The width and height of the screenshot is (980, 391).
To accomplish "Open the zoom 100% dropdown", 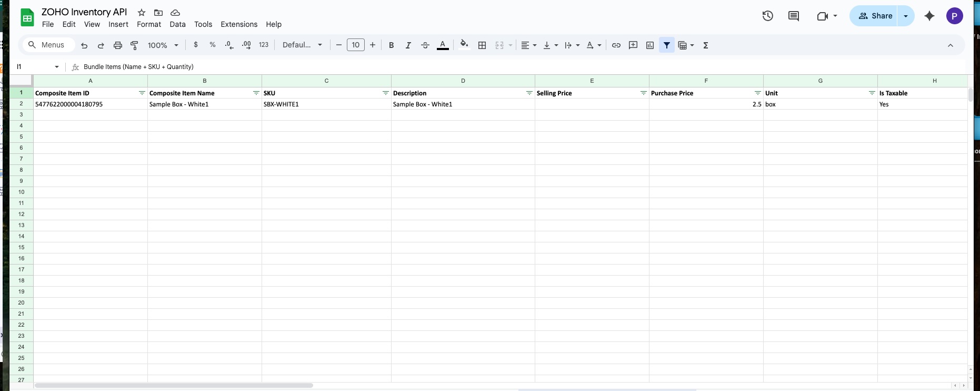I will pyautogui.click(x=163, y=45).
